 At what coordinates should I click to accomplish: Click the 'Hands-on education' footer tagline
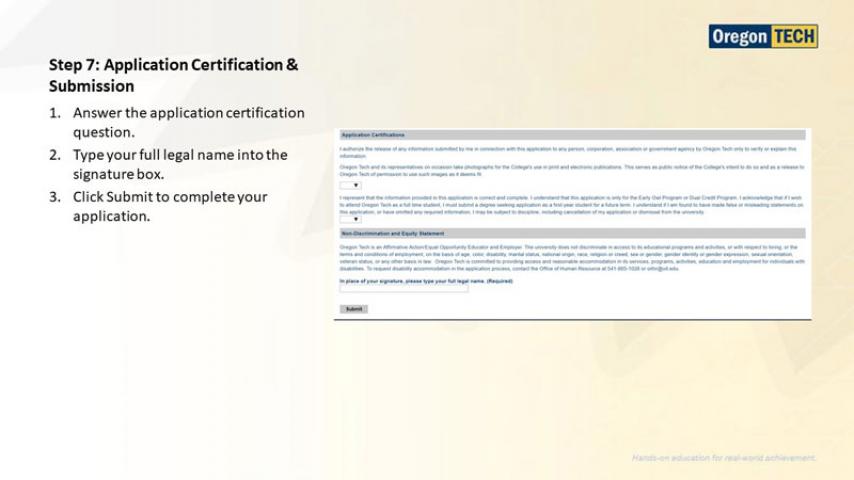tap(723, 458)
